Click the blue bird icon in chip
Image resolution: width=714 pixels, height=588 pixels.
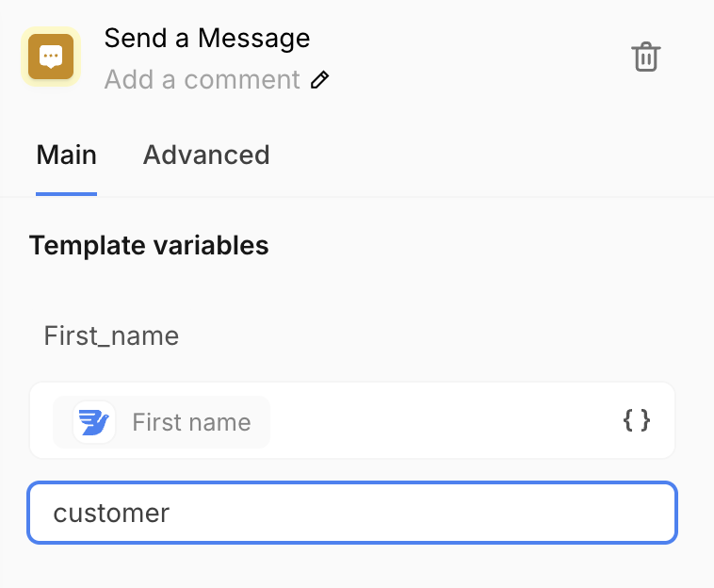coord(93,422)
